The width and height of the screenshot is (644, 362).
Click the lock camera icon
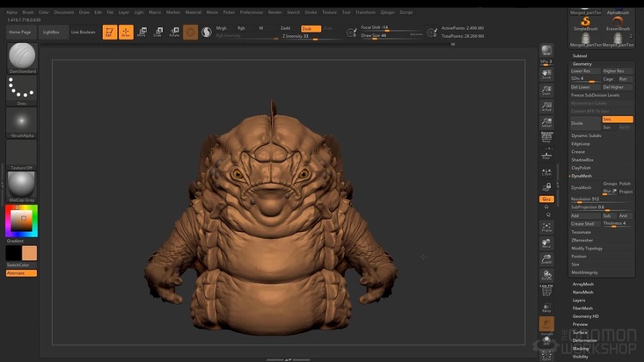(x=546, y=187)
